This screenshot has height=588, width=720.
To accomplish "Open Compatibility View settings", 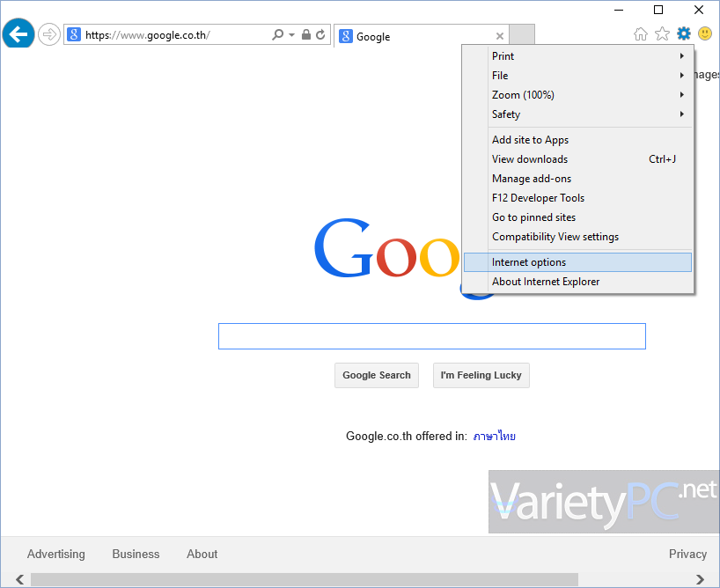I will point(577,236).
